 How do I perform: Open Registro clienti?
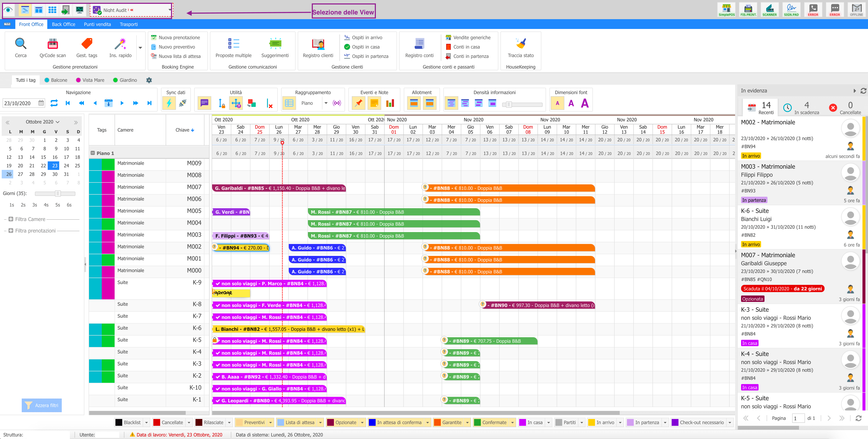(318, 44)
